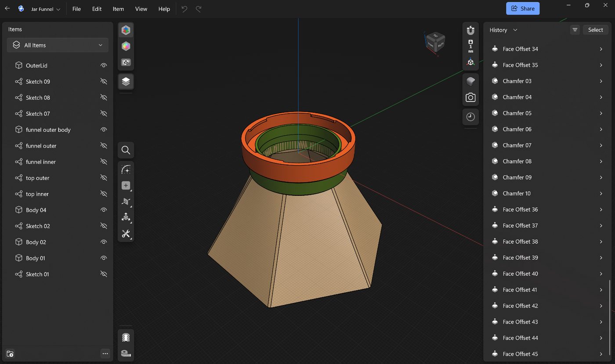This screenshot has width=615, height=364.
Task: Open the File menu
Action: point(76,9)
